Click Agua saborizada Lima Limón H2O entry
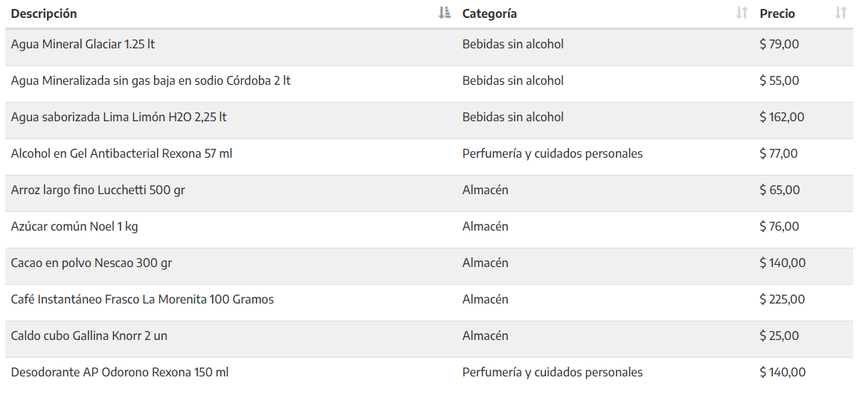The height and width of the screenshot is (395, 868). (118, 118)
